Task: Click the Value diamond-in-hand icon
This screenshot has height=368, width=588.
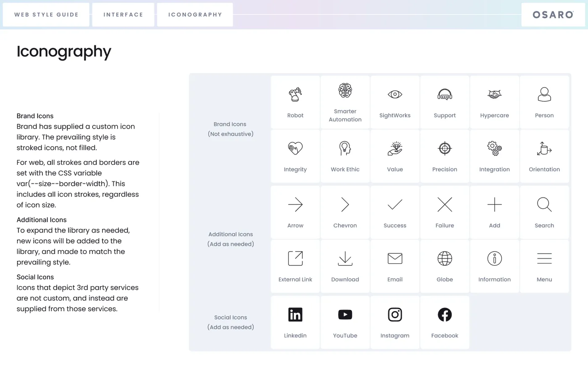Action: pyautogui.click(x=395, y=148)
